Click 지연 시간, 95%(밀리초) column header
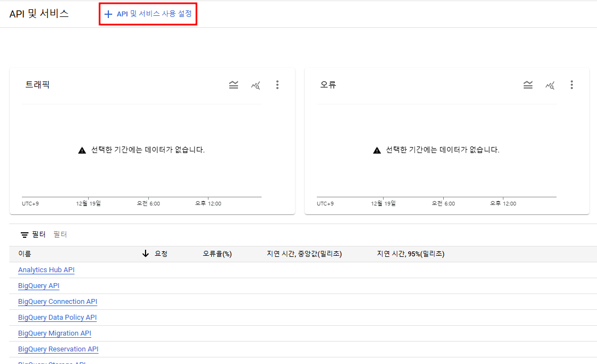This screenshot has height=364, width=597. pyautogui.click(x=410, y=254)
